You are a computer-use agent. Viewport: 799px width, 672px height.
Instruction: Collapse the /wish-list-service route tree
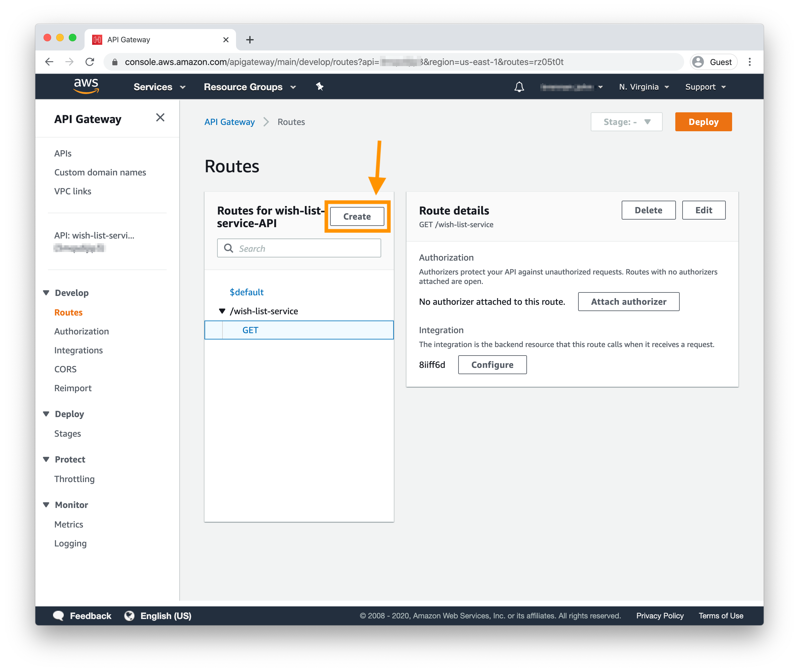pos(222,311)
